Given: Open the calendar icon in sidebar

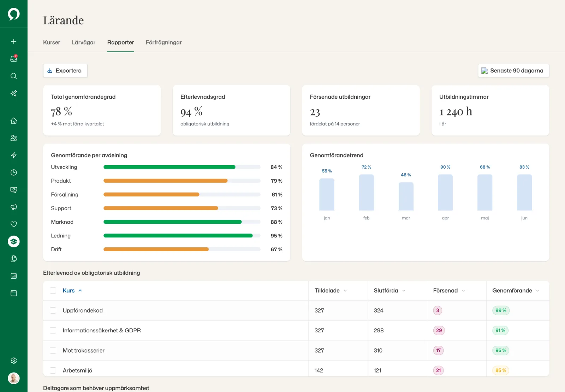Looking at the screenshot, I should point(14,293).
